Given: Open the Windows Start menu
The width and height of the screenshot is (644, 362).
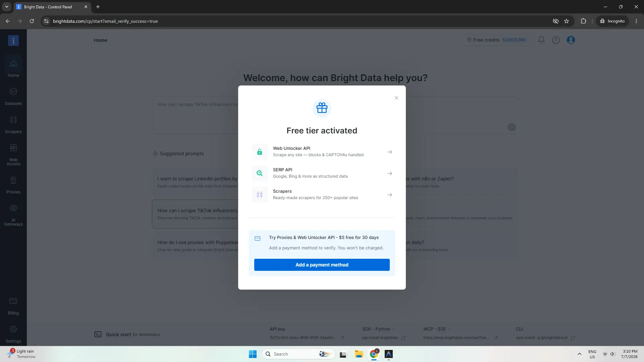Looking at the screenshot, I should pyautogui.click(x=253, y=354).
